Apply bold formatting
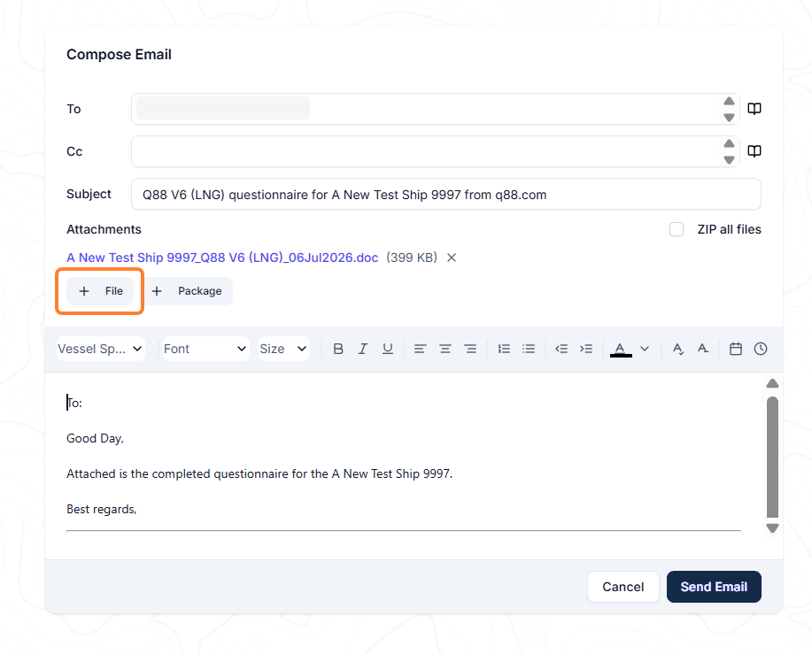 (x=338, y=349)
